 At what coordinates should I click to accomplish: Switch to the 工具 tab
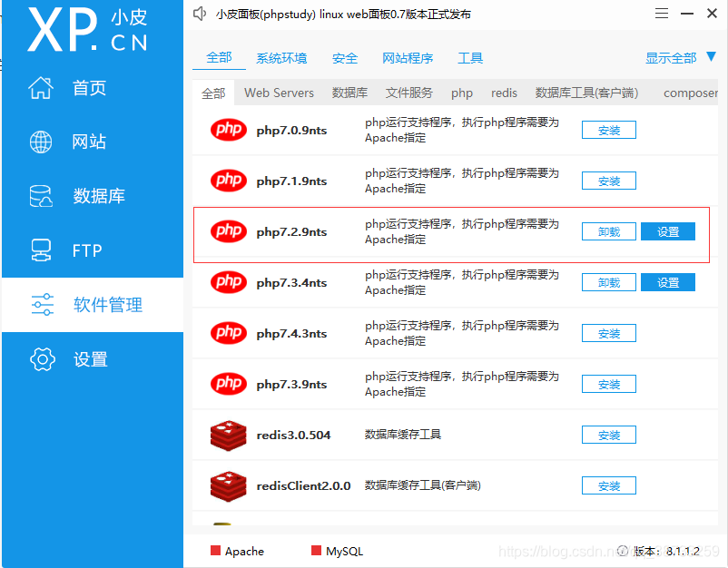pyautogui.click(x=470, y=58)
